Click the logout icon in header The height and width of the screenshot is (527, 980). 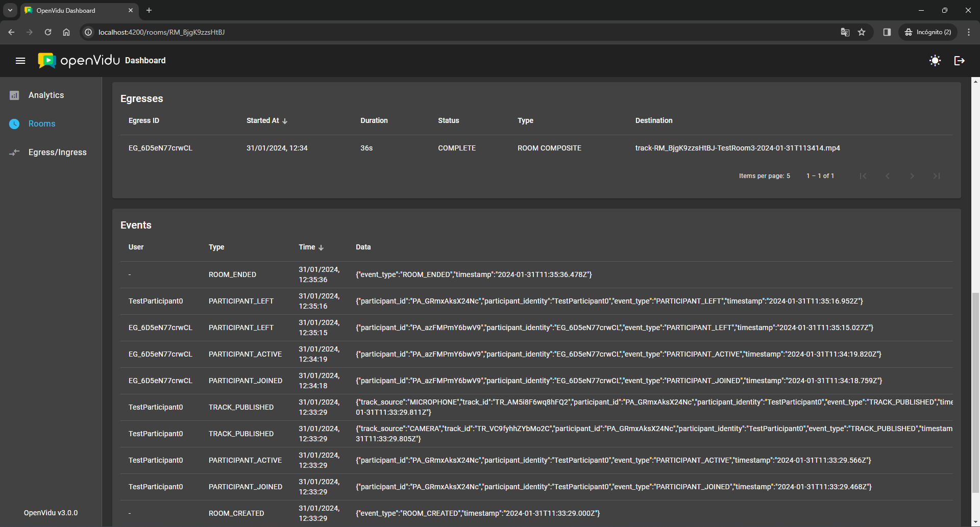point(959,61)
